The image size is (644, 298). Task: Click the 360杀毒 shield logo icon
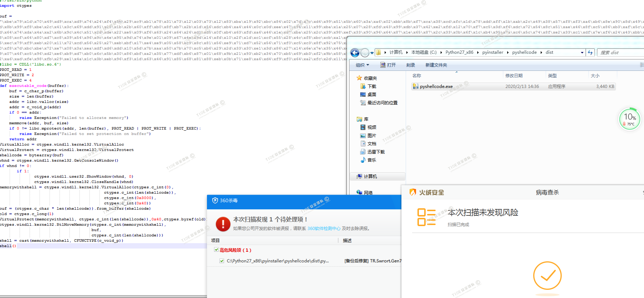(x=215, y=200)
